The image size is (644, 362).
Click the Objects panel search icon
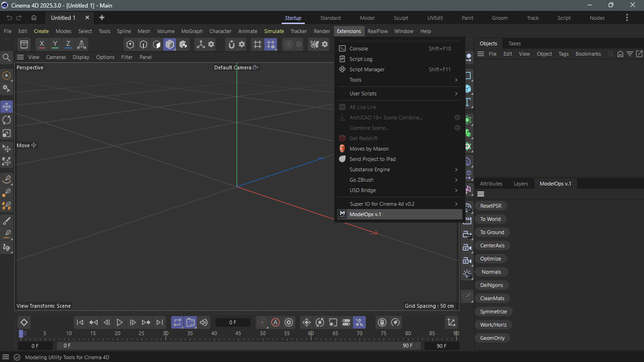click(x=611, y=54)
